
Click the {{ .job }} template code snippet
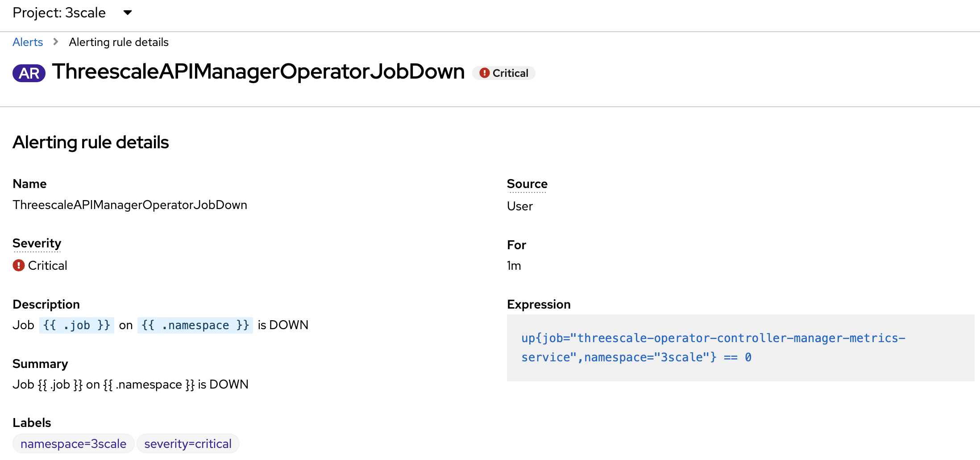pyautogui.click(x=77, y=325)
